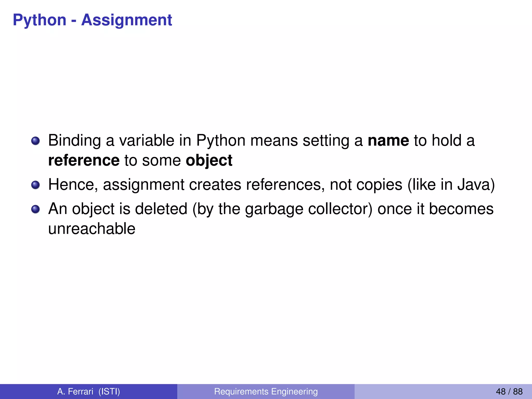Click the text '(like in Java)'

[451, 185]
